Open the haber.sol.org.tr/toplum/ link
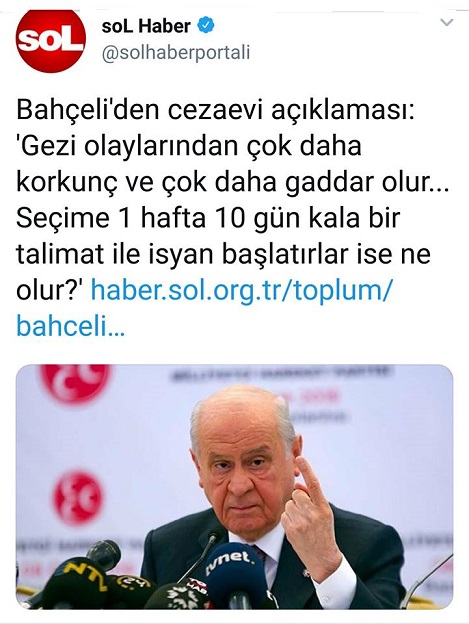Screen dimensions: 469x624 [241, 289]
